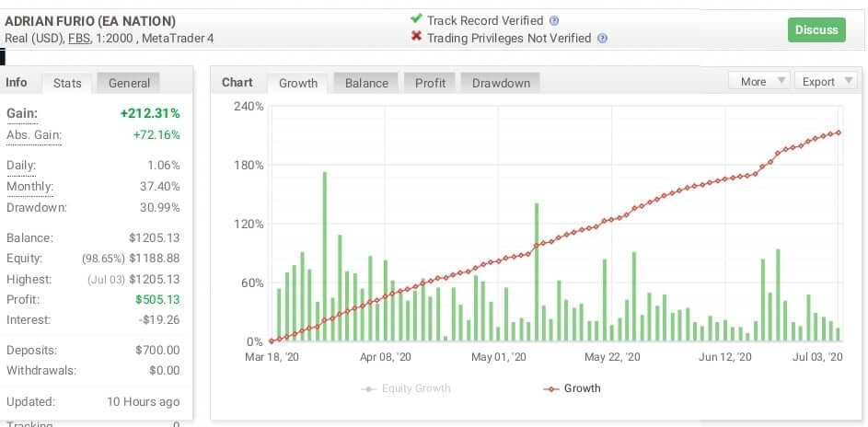The width and height of the screenshot is (868, 427).
Task: View the Drawdown chart tab
Action: click(501, 83)
